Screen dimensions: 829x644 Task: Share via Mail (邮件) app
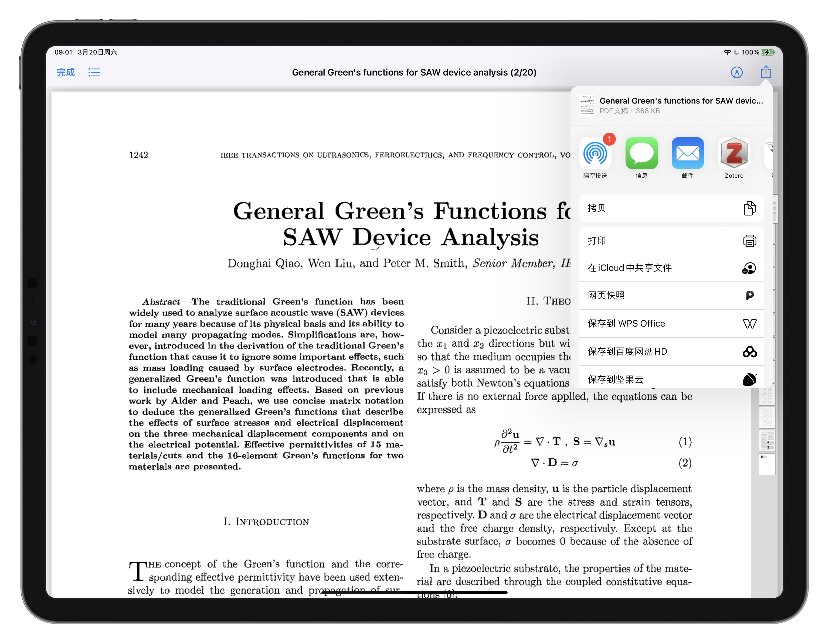pos(687,158)
